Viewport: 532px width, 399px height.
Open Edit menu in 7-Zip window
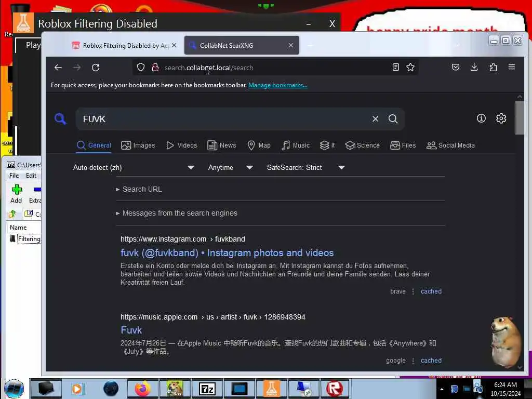tap(31, 176)
